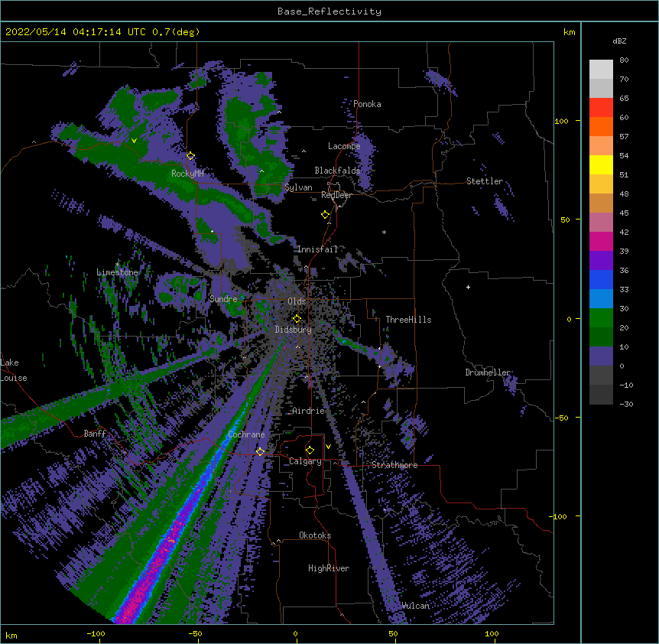The height and width of the screenshot is (644, 659).
Task: Click the white asterisk above Limestone label
Action: (x=117, y=265)
